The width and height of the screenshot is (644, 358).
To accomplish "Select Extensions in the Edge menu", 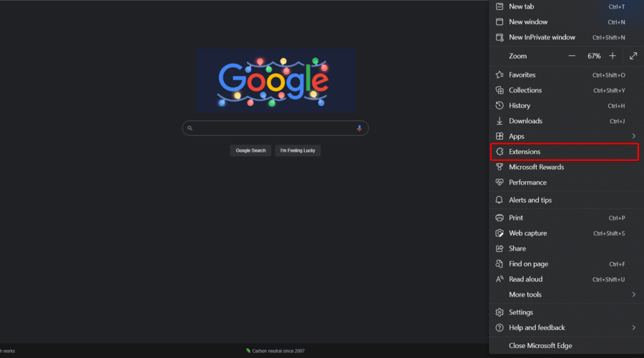I will (x=565, y=152).
